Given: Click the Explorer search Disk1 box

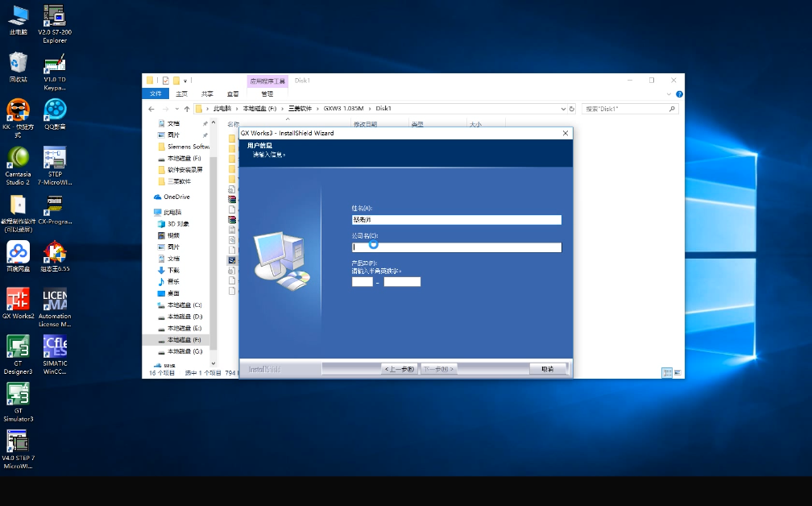Looking at the screenshot, I should click(630, 109).
